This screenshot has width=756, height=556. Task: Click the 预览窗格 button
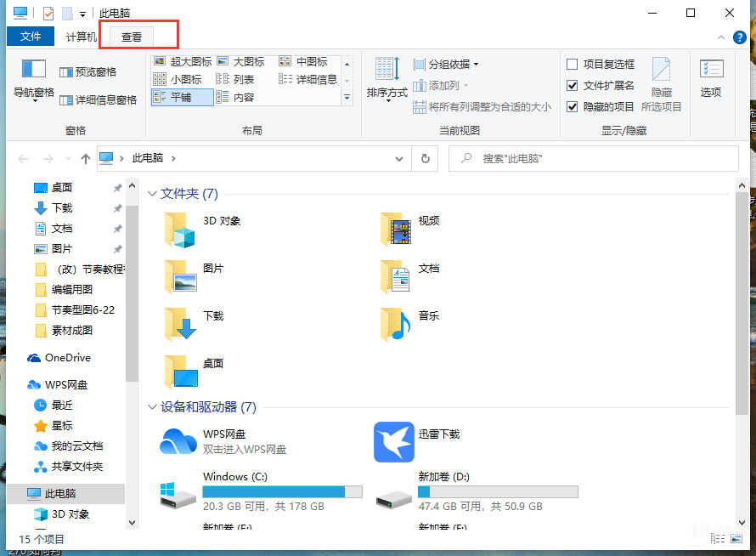click(x=88, y=72)
